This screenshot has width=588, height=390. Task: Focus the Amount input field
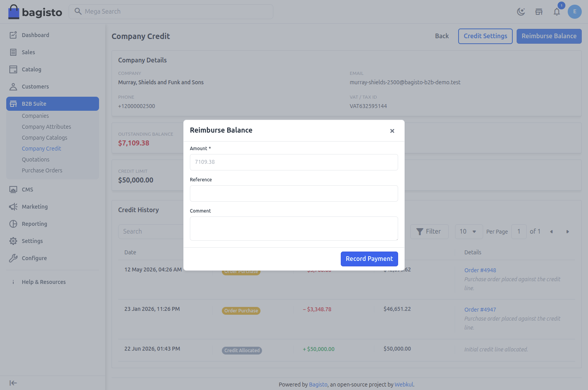294,162
